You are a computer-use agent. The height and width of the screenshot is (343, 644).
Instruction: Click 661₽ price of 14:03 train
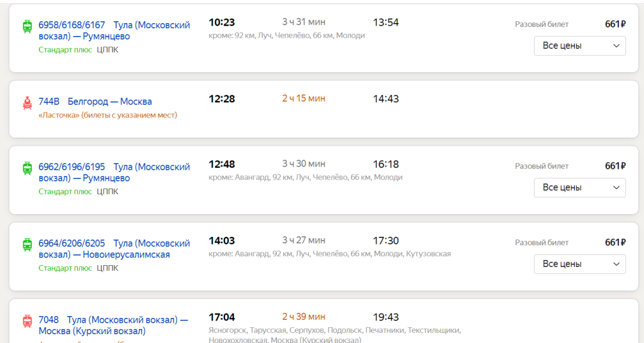pos(615,242)
